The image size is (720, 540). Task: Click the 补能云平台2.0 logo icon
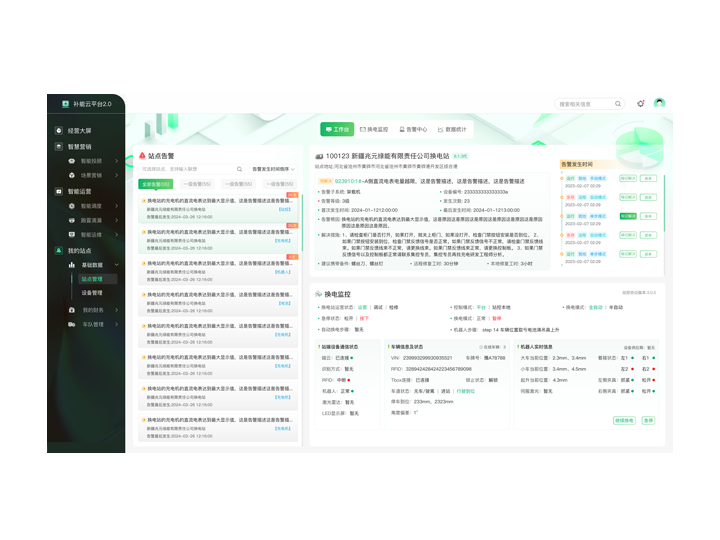pyautogui.click(x=65, y=103)
